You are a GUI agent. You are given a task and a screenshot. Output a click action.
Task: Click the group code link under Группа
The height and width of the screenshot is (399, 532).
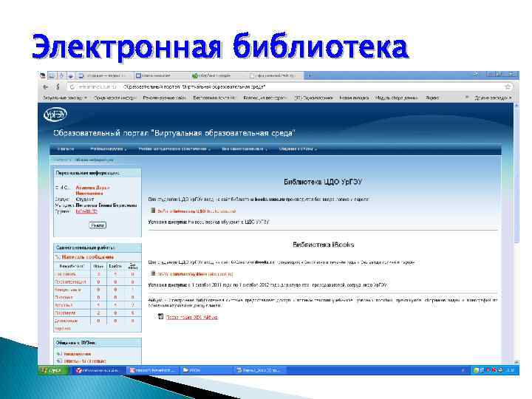pyautogui.click(x=86, y=211)
